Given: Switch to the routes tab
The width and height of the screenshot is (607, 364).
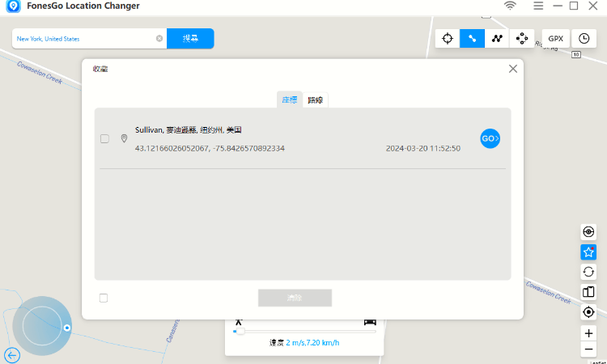Looking at the screenshot, I should (x=315, y=100).
